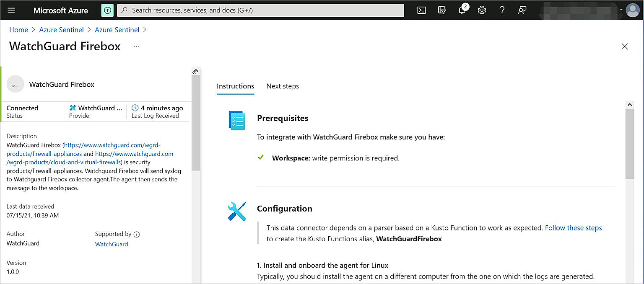This screenshot has width=644, height=284.
Task: Select the Instructions tab
Action: [235, 86]
